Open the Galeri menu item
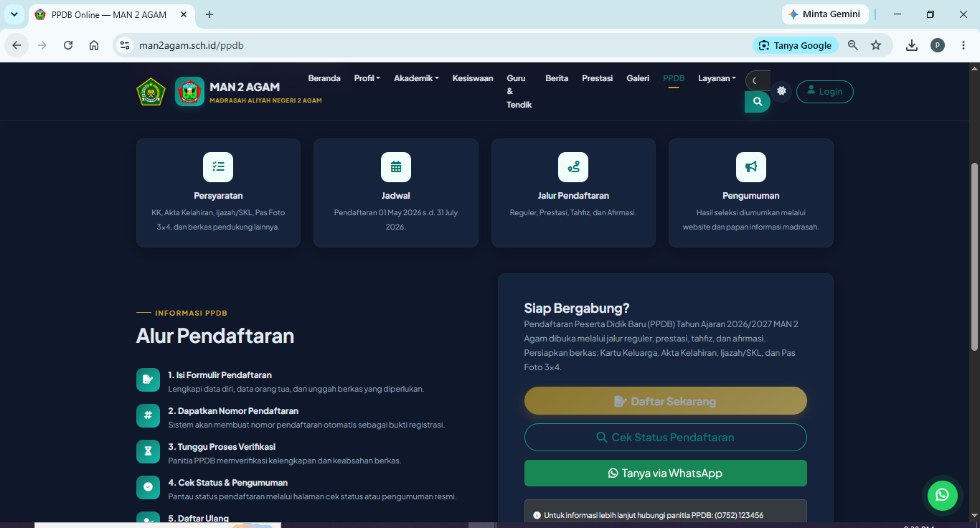 click(x=638, y=78)
